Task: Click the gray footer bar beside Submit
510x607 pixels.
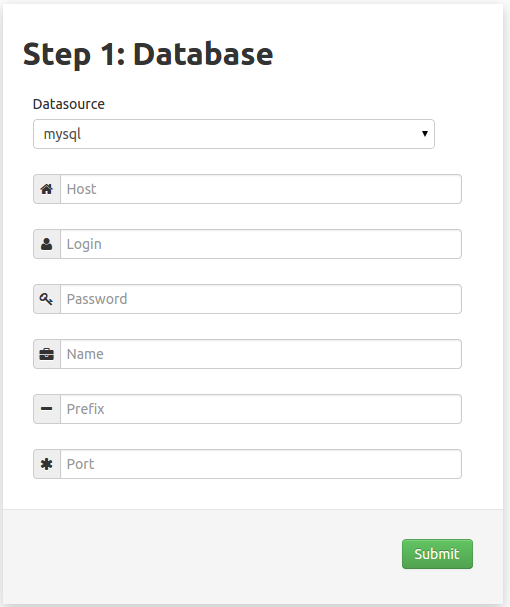Action: (x=201, y=556)
